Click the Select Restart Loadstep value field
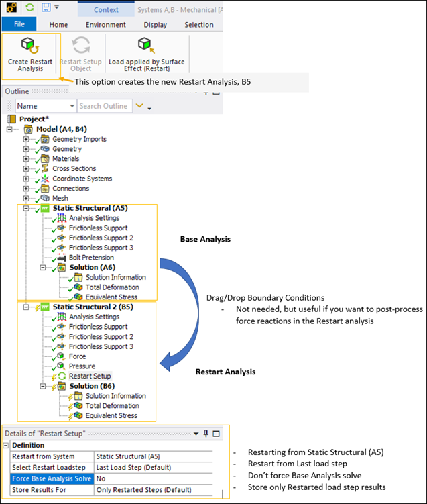 154,467
